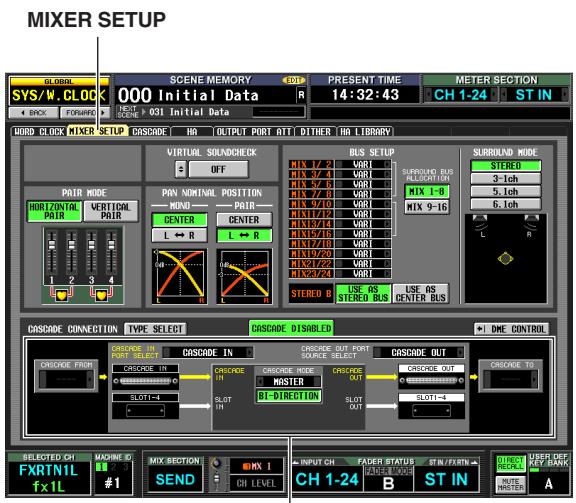
Task: Select MIX 1-8 surround bus allocation
Action: (426, 191)
